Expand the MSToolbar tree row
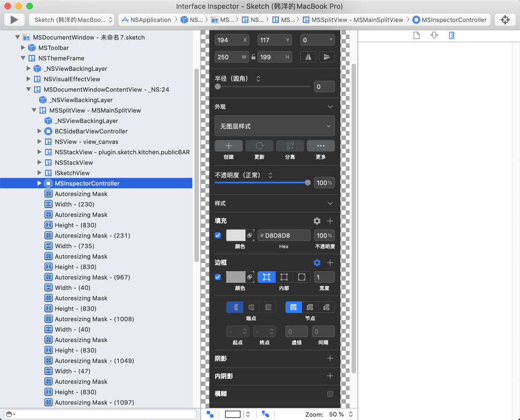The image size is (520, 420). click(23, 48)
